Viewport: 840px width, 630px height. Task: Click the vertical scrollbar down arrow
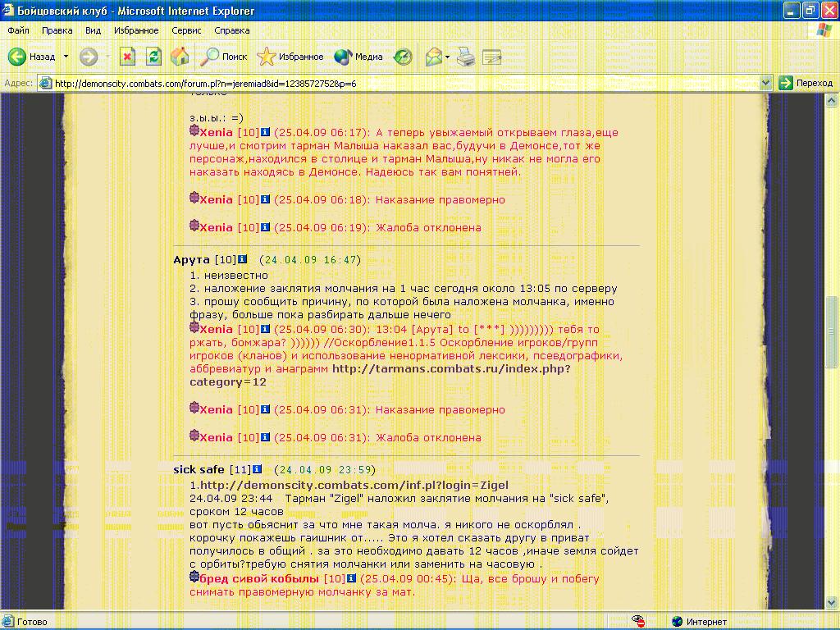[833, 603]
